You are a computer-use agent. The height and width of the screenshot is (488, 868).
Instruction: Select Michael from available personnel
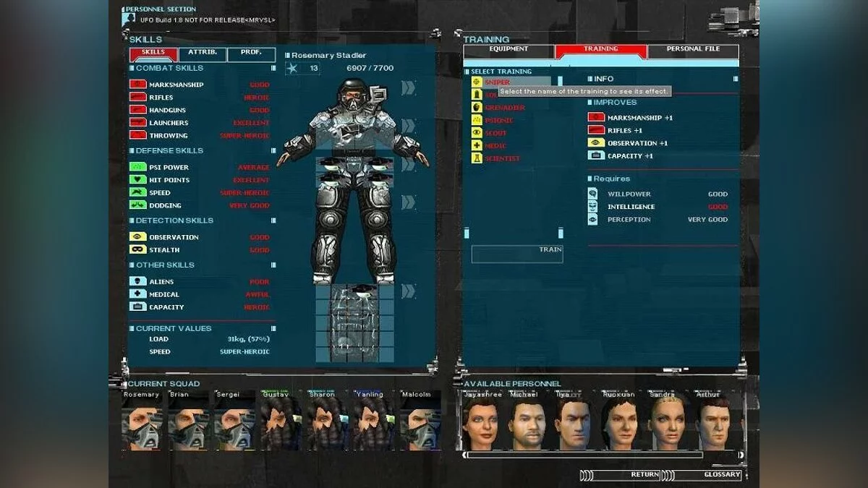(528, 420)
